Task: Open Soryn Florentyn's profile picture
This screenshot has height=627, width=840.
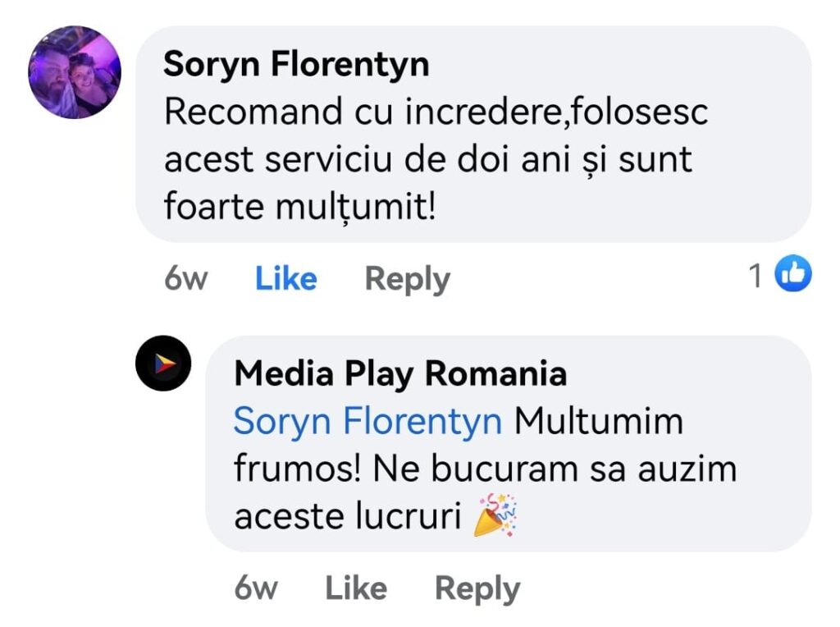Action: (75, 72)
